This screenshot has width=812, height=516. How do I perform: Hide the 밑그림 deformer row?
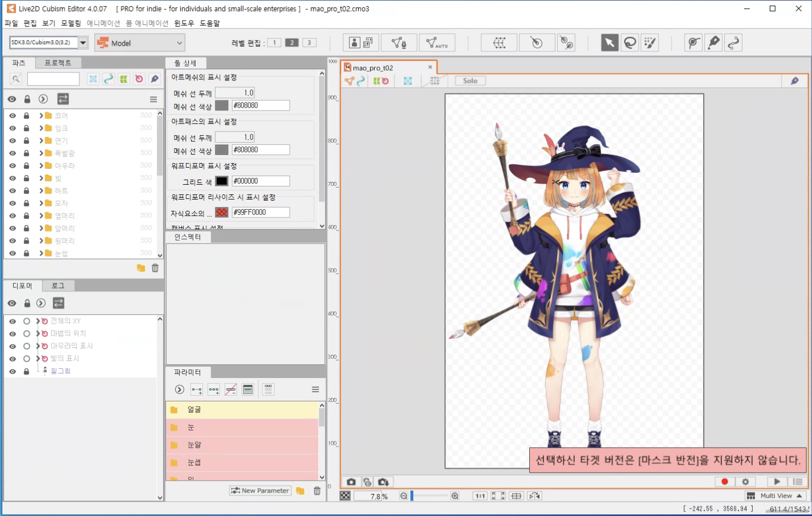coord(13,371)
